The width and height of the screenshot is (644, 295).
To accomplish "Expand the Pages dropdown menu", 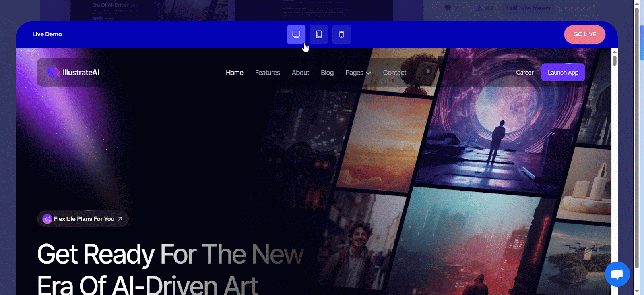I will (x=358, y=73).
